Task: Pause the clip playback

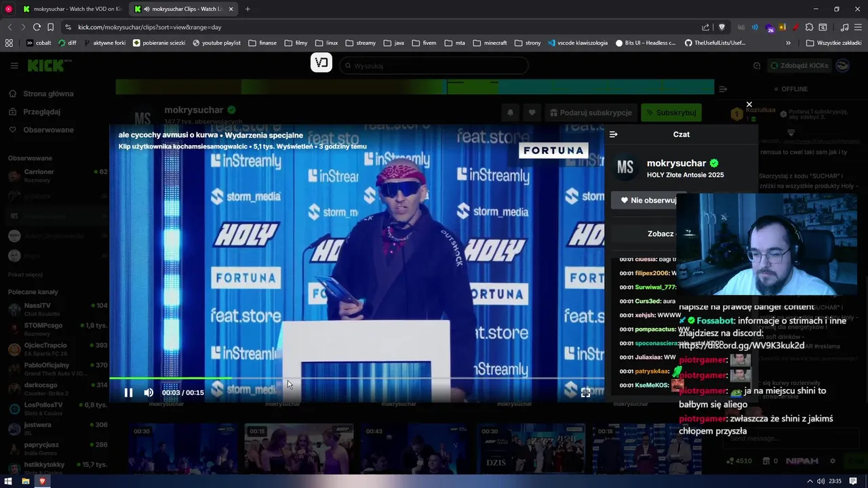Action: [x=128, y=392]
